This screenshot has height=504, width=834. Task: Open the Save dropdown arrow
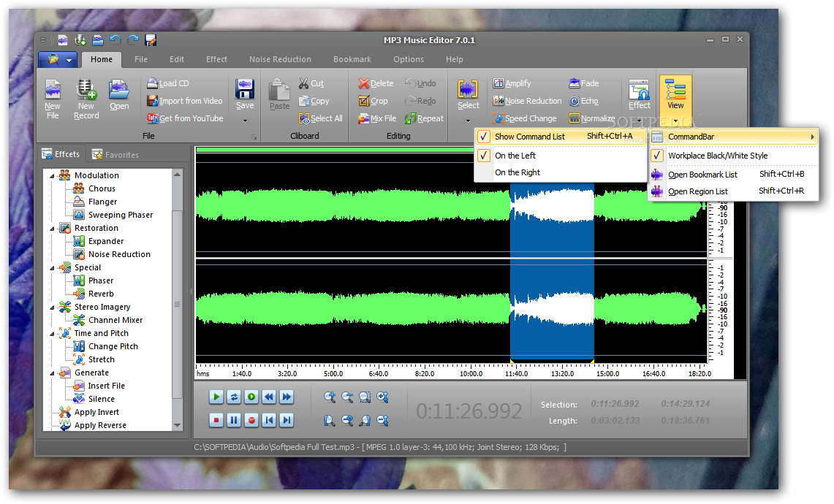tap(245, 121)
